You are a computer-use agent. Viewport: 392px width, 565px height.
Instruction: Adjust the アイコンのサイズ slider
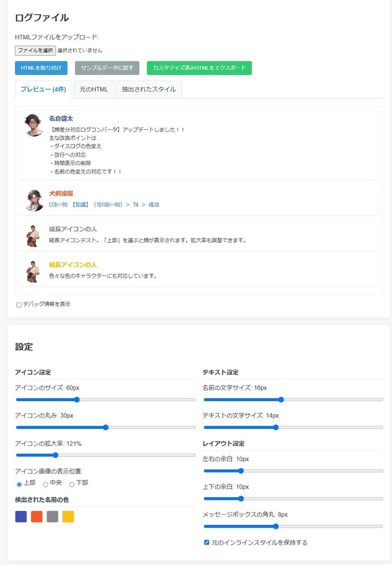pyautogui.click(x=76, y=399)
